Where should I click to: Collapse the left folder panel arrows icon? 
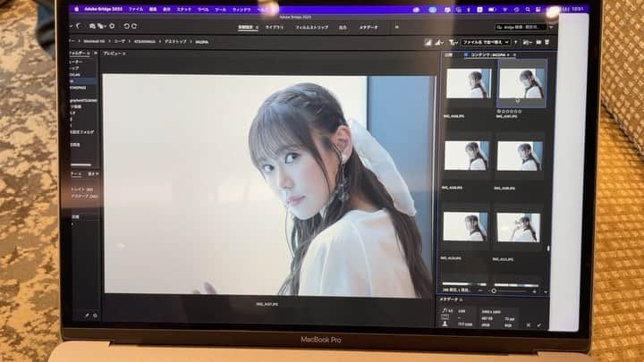(x=96, y=54)
